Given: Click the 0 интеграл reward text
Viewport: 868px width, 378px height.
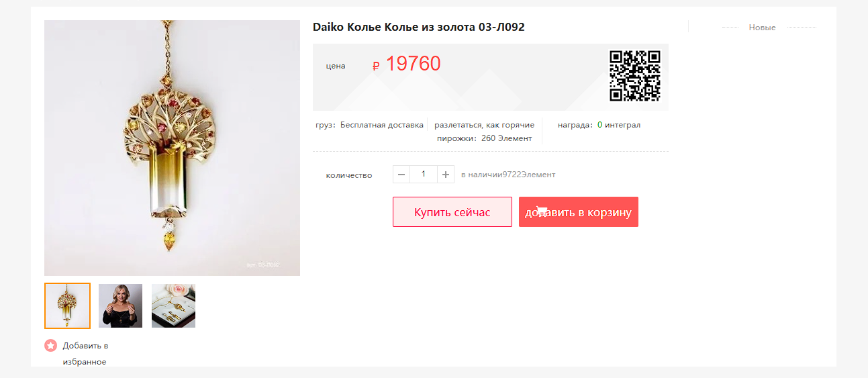Looking at the screenshot, I should (x=619, y=125).
